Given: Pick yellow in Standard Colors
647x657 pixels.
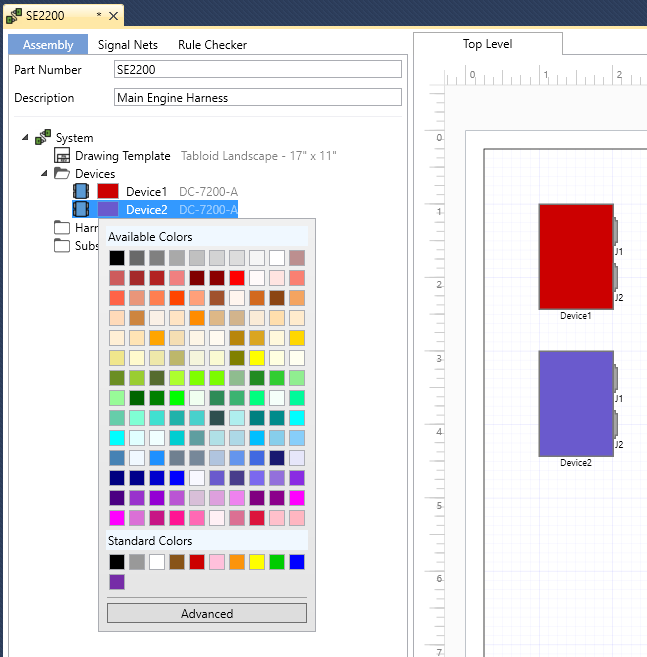Looking at the screenshot, I should (257, 562).
